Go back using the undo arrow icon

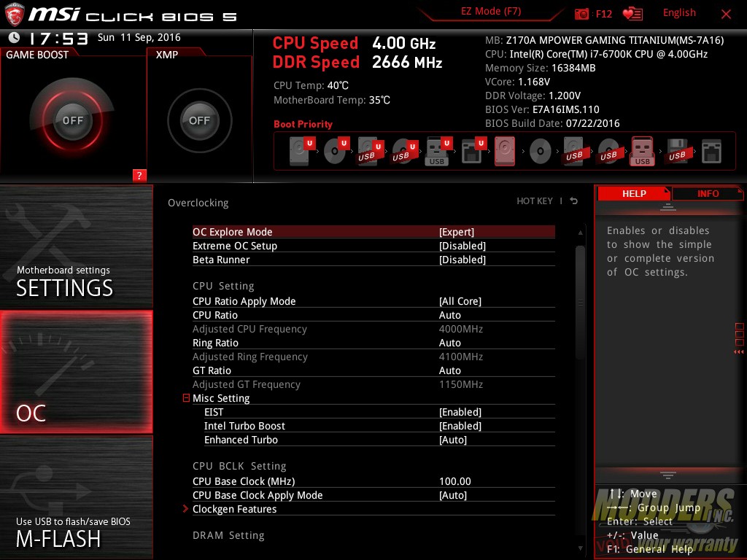(x=574, y=201)
